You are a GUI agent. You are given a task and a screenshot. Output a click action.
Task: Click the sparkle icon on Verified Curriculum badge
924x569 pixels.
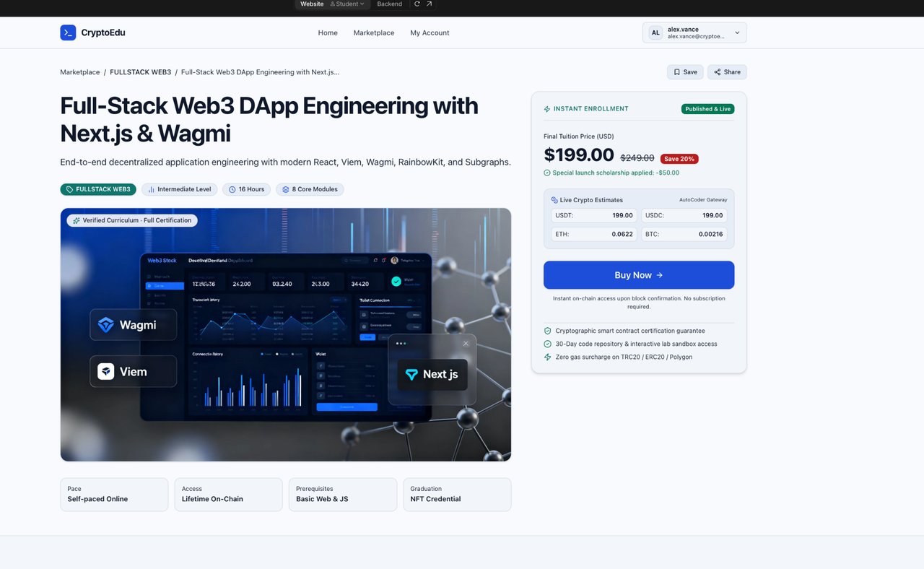click(77, 220)
